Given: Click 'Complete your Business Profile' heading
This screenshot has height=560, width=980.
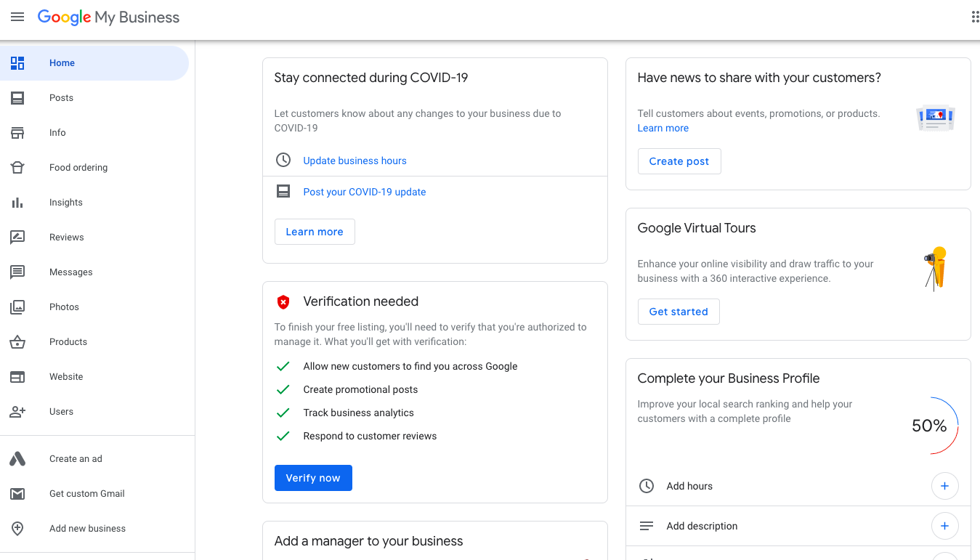Looking at the screenshot, I should [728, 378].
